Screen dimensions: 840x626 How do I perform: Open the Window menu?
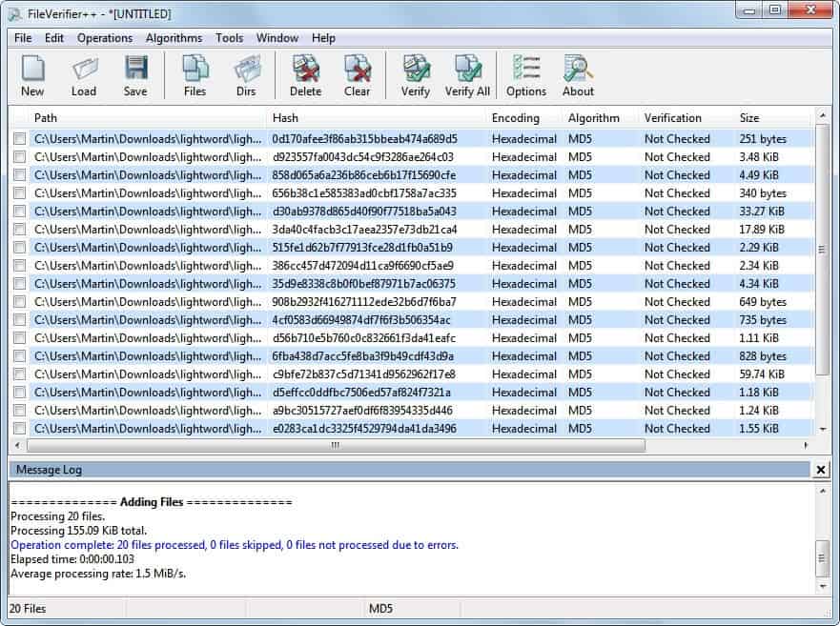pos(277,38)
